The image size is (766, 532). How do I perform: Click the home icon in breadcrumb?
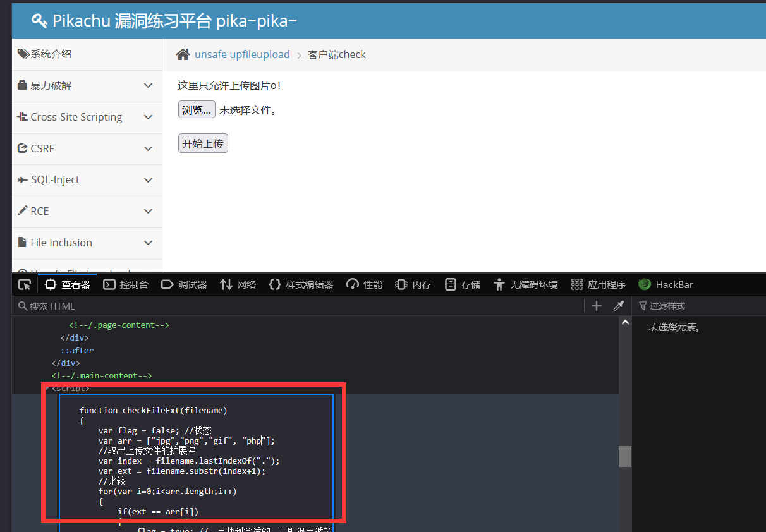(x=183, y=54)
